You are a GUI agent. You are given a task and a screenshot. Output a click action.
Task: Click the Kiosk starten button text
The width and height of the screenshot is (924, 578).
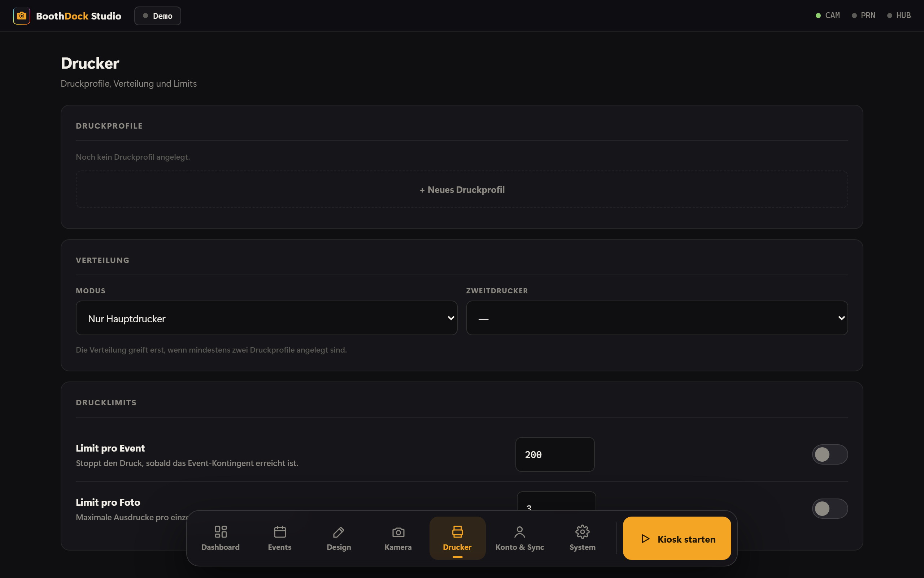[x=687, y=539]
